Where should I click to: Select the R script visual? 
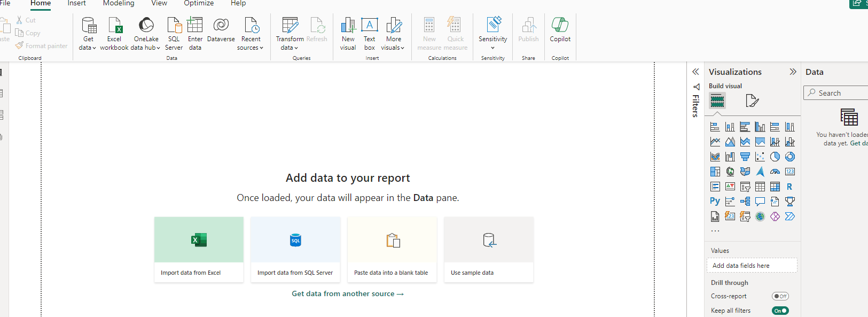[789, 187]
